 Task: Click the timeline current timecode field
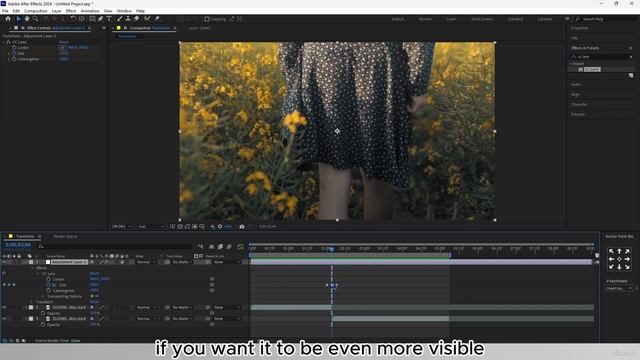click(18, 245)
